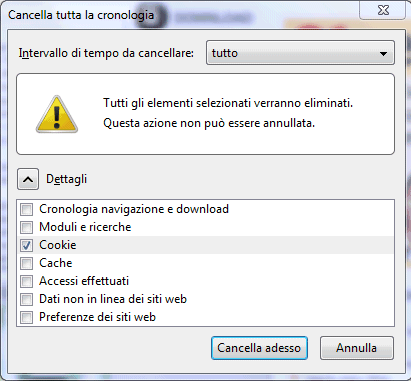This screenshot has width=411, height=381.
Task: Click the Cancella adesso button
Action: [x=259, y=348]
